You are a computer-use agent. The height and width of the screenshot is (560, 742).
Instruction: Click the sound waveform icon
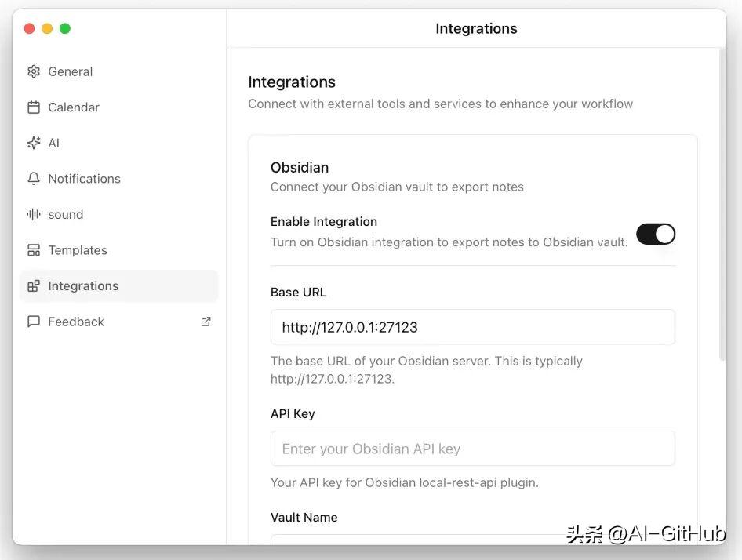34,214
